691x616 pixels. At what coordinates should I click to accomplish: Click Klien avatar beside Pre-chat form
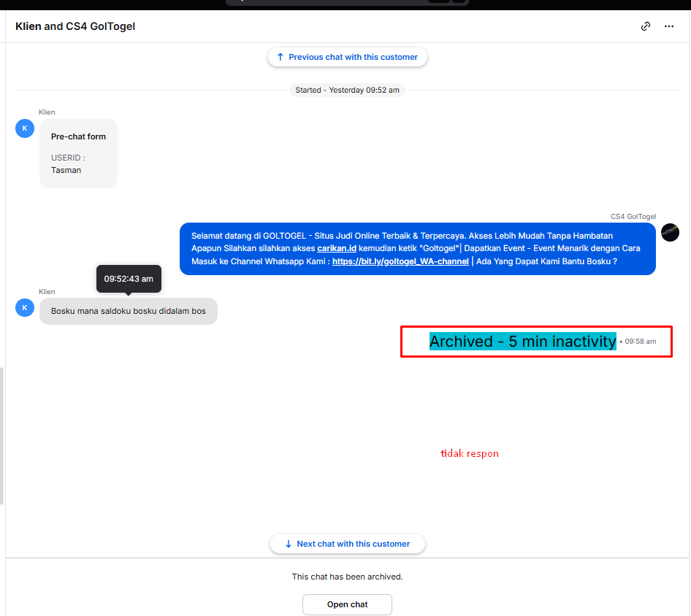(25, 128)
